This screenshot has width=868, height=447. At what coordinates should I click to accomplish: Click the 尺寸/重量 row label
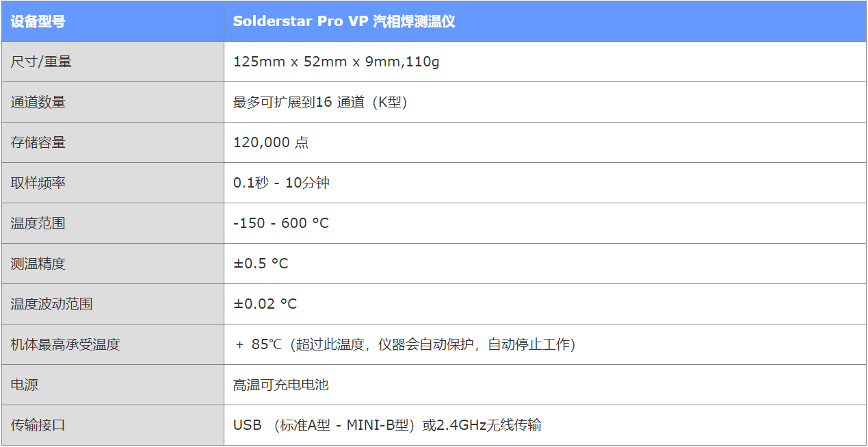[41, 62]
